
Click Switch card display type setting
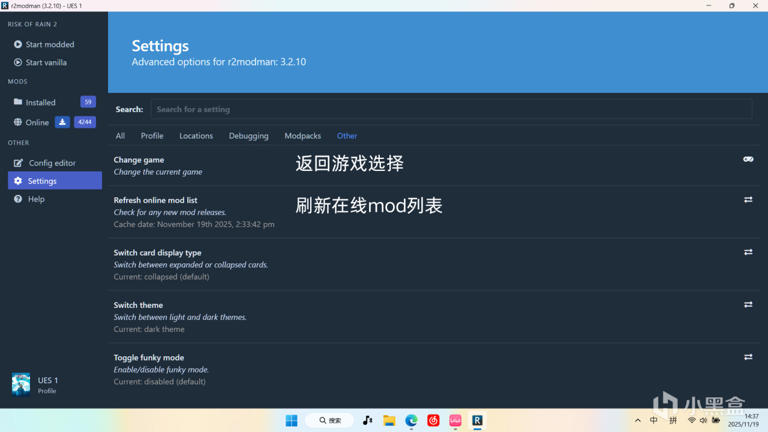pos(157,252)
